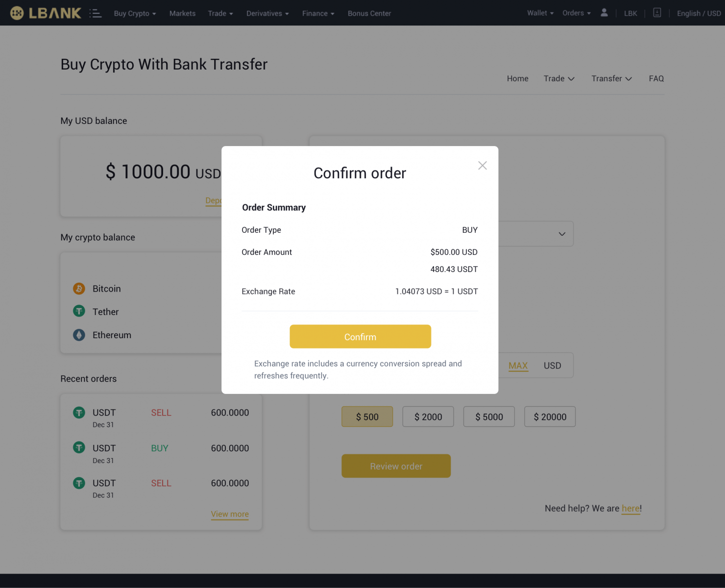Image resolution: width=725 pixels, height=588 pixels.
Task: Switch to the Markets menu item
Action: coord(182,13)
